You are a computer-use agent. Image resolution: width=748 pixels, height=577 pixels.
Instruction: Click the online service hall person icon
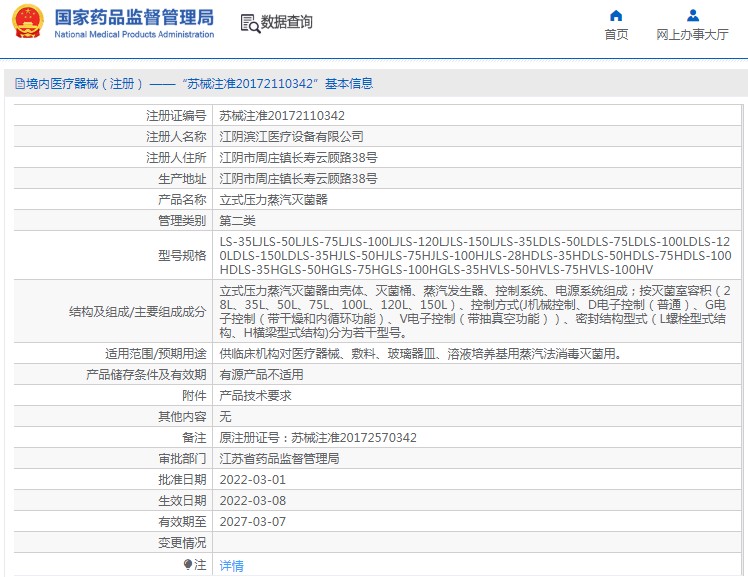693,16
